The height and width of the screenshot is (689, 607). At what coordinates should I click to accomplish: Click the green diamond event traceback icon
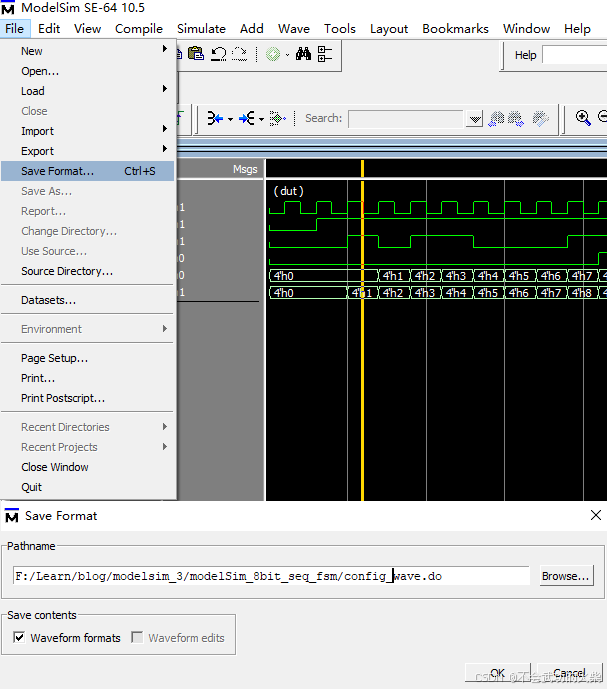coord(277,118)
